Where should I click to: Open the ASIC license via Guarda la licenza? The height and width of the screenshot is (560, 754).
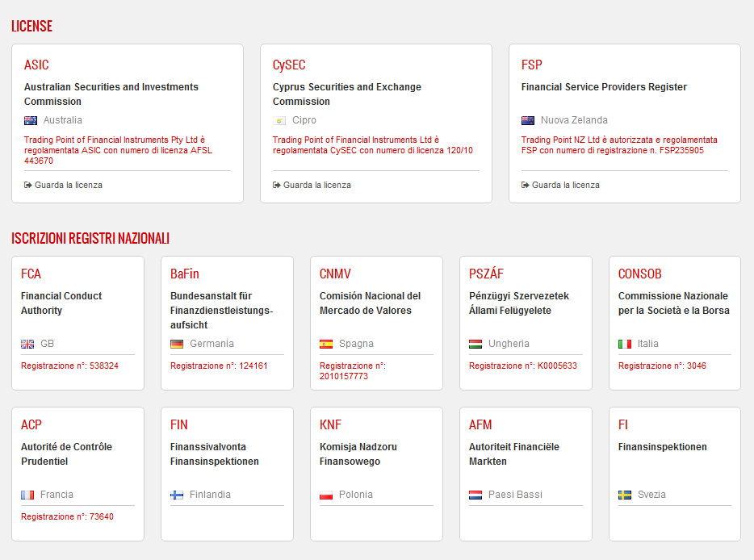pyautogui.click(x=64, y=185)
